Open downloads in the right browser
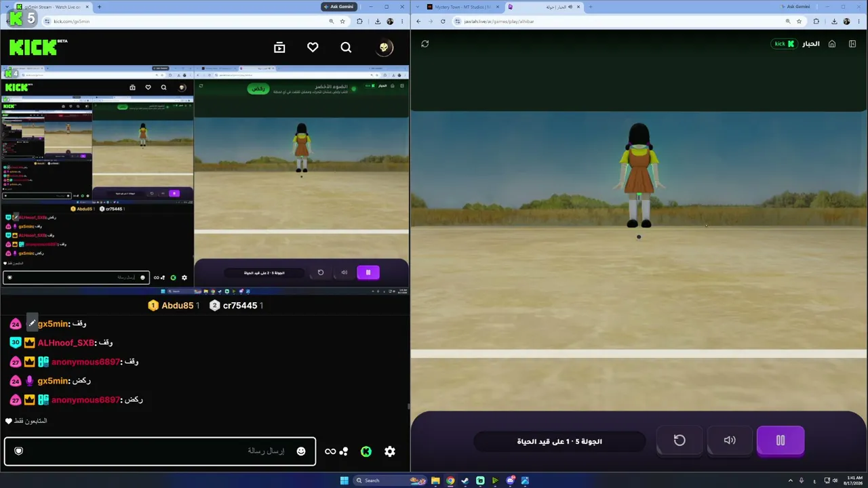Image resolution: width=868 pixels, height=488 pixels. 833,21
